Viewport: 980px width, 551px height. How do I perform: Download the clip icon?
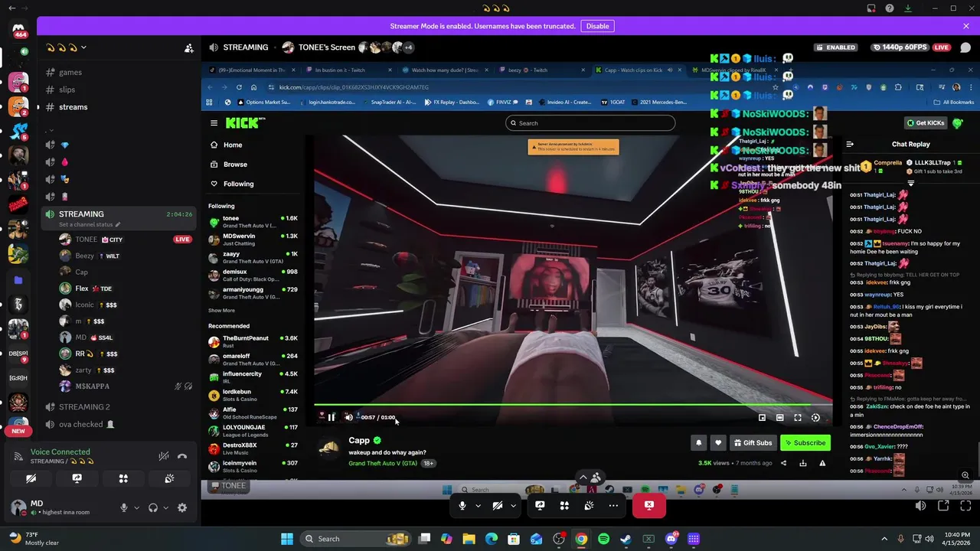[x=803, y=463]
